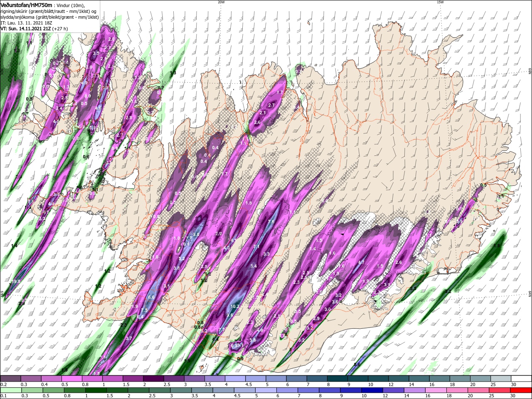
Task: Click the 7.5 value in southwest Iceland
Action: pos(144,310)
